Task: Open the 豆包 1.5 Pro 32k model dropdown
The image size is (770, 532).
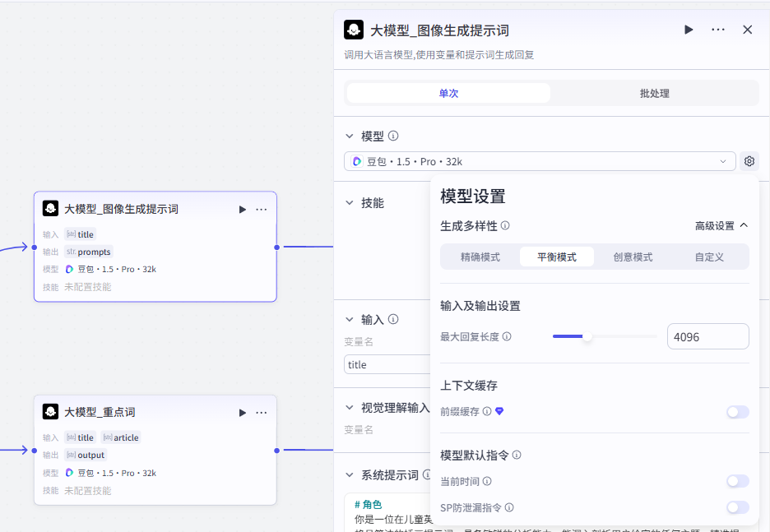Action: (x=540, y=161)
